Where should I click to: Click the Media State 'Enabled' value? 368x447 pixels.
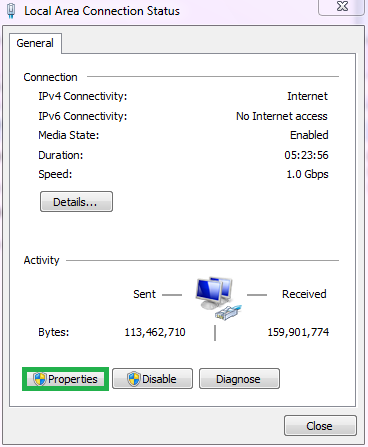[x=309, y=135]
